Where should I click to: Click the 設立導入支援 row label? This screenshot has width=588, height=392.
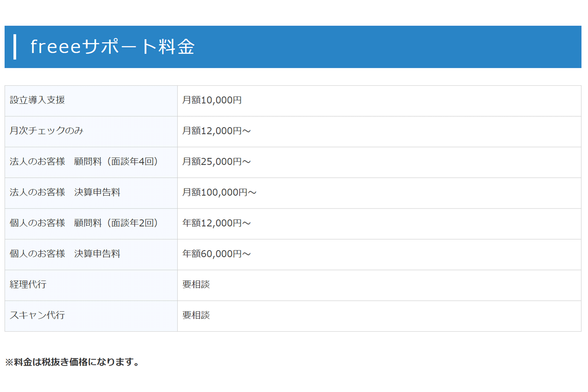point(37,100)
